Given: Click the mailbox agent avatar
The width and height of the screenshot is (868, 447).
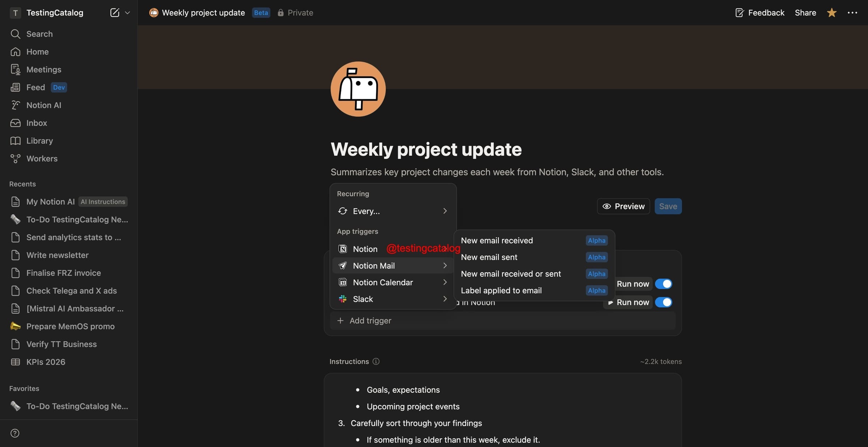Looking at the screenshot, I should [358, 89].
